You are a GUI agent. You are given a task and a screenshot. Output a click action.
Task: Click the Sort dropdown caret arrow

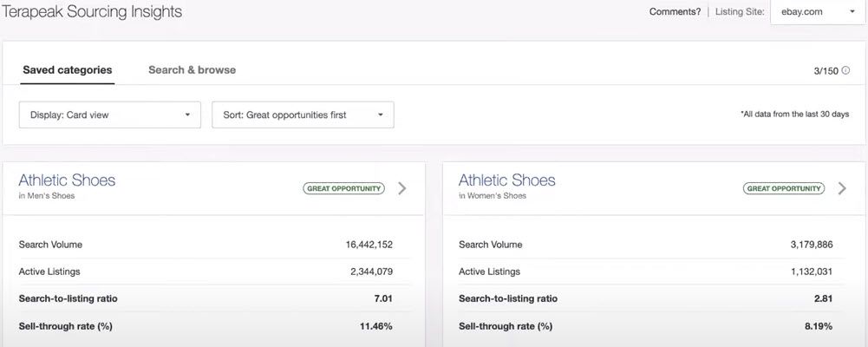(x=381, y=115)
